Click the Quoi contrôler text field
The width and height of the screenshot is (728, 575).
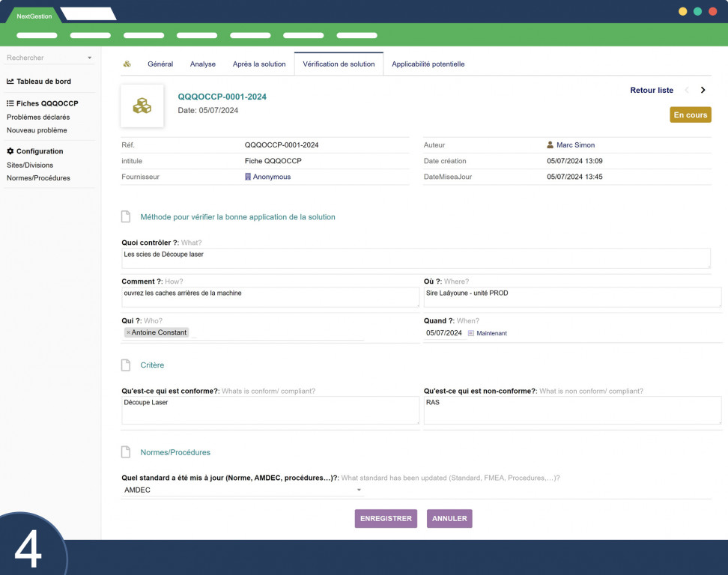click(x=416, y=258)
